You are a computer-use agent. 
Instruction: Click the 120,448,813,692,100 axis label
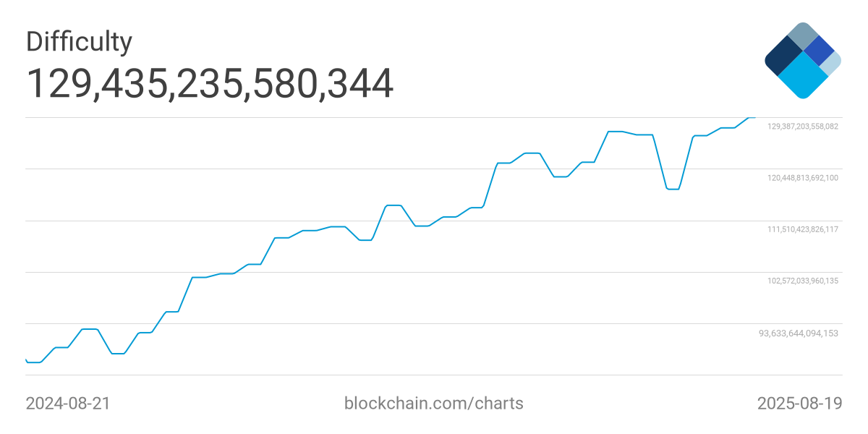click(x=802, y=178)
